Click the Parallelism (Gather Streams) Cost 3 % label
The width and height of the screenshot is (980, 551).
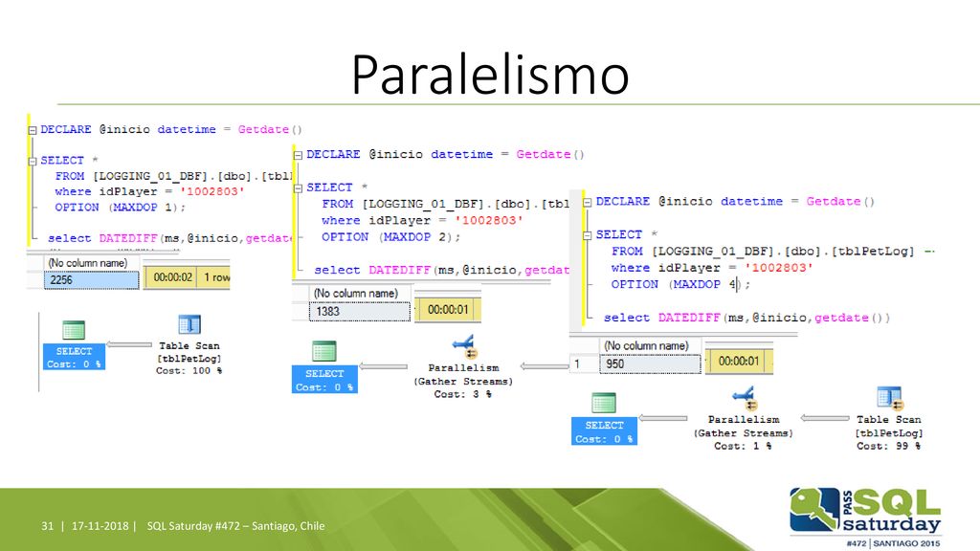pos(463,381)
